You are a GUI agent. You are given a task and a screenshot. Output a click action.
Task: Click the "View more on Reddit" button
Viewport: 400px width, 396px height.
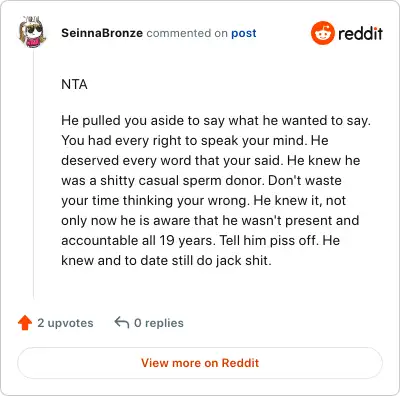pos(200,363)
